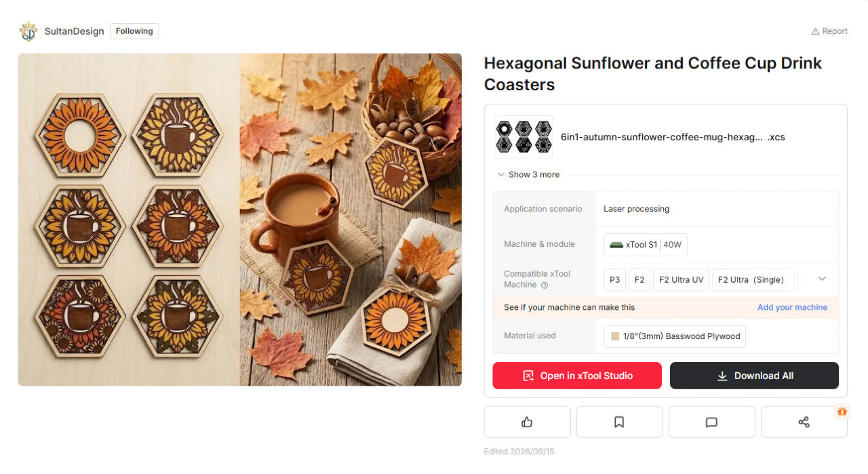
Task: Toggle the Following button for SultanDesign
Action: [x=134, y=31]
